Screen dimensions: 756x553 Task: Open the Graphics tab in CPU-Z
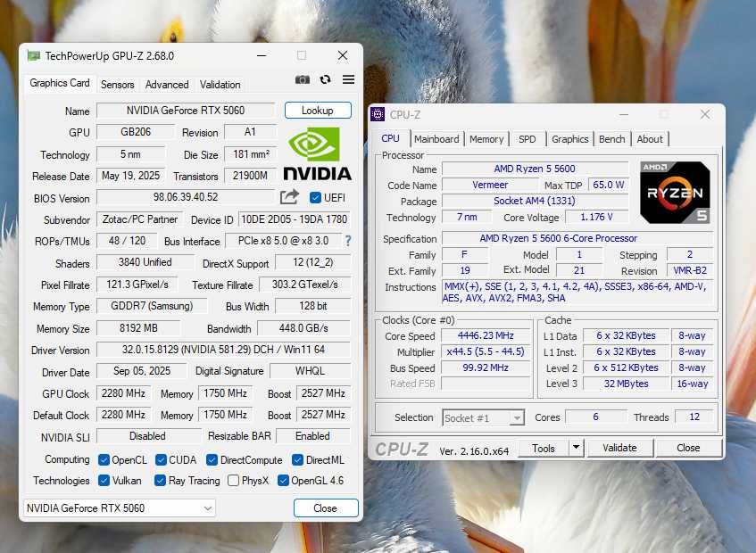[x=569, y=139]
